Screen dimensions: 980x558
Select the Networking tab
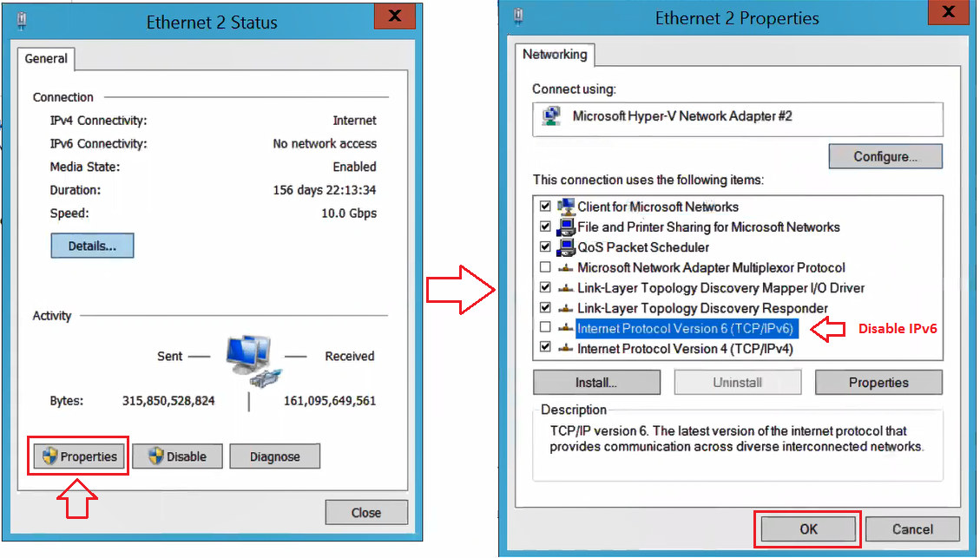[555, 55]
